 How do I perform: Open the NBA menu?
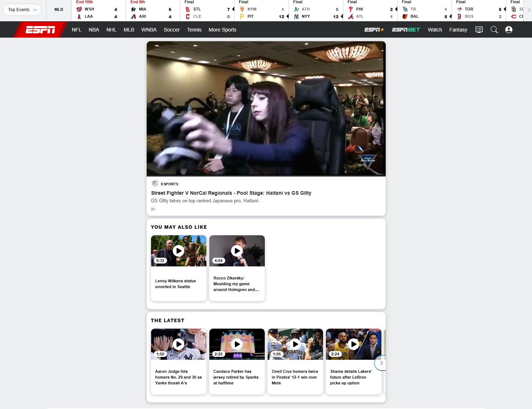(94, 30)
